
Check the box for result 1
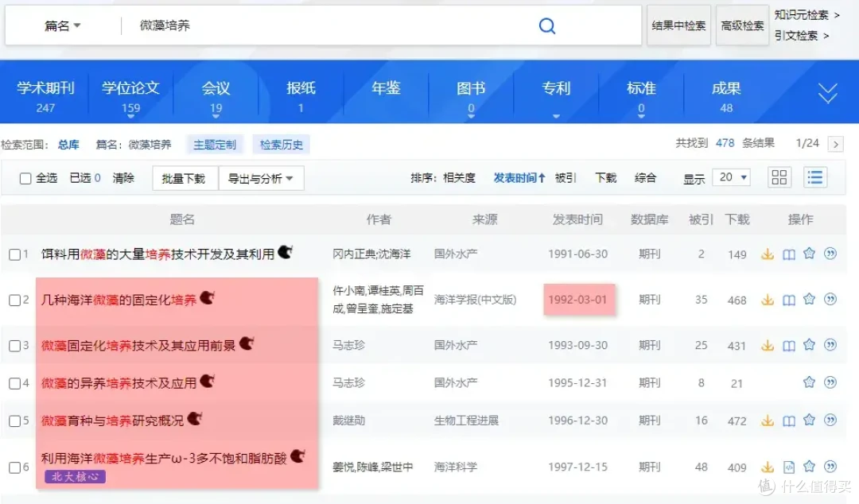click(15, 254)
